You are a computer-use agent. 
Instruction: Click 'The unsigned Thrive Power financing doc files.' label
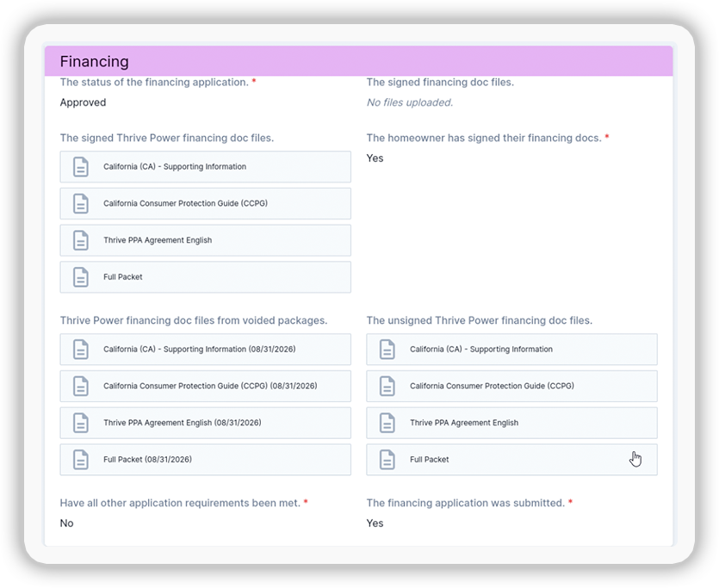click(479, 320)
